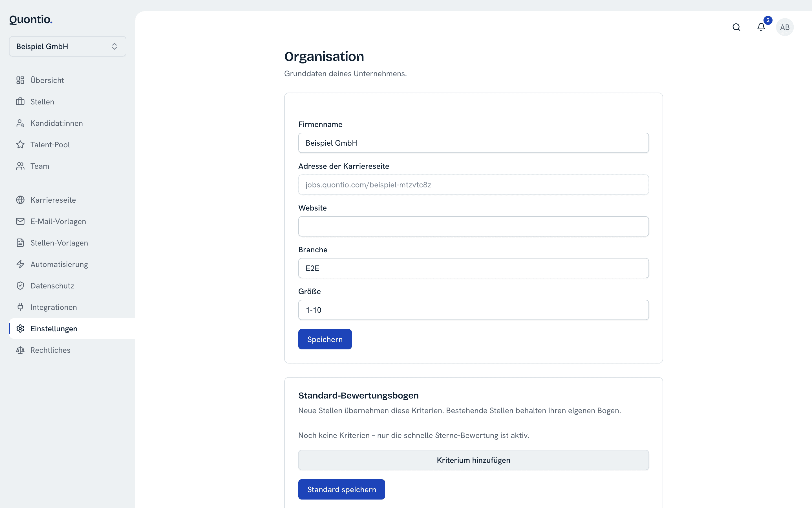Click the Automatisierung lightning icon

20,264
